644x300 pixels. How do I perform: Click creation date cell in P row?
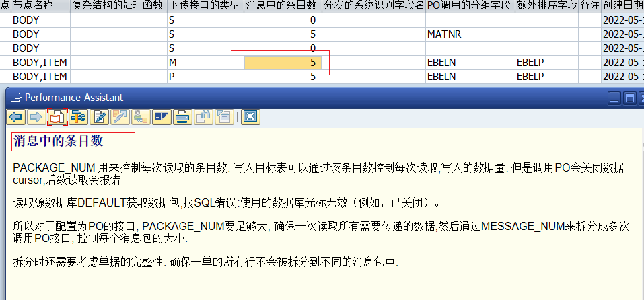[622, 76]
